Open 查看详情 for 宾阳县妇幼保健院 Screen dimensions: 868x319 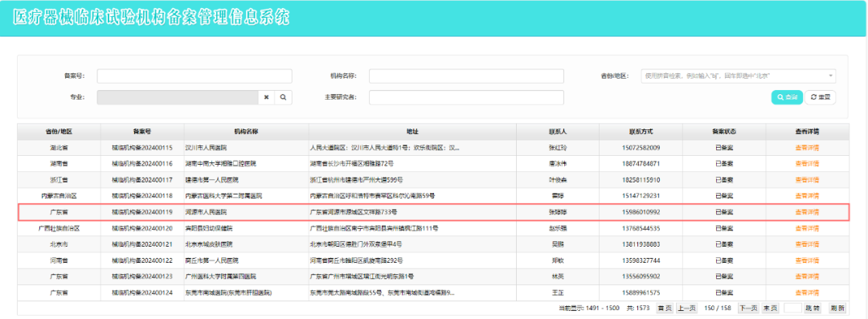807,228
